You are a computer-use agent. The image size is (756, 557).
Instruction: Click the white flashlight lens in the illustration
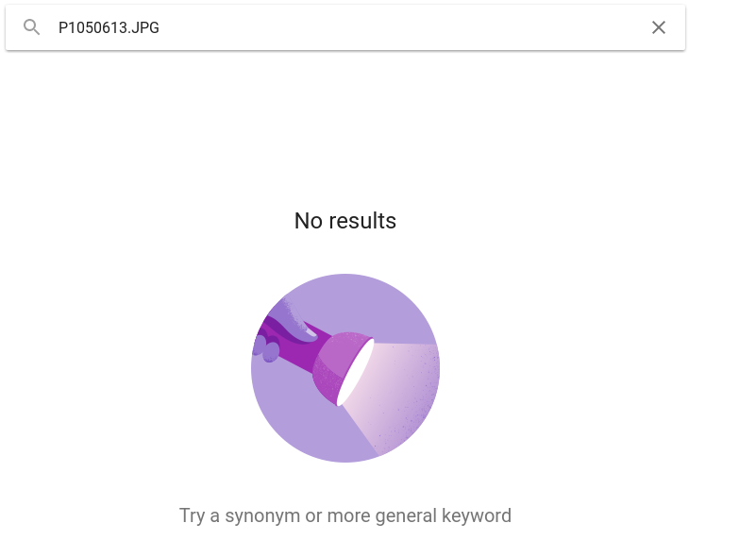(x=355, y=372)
